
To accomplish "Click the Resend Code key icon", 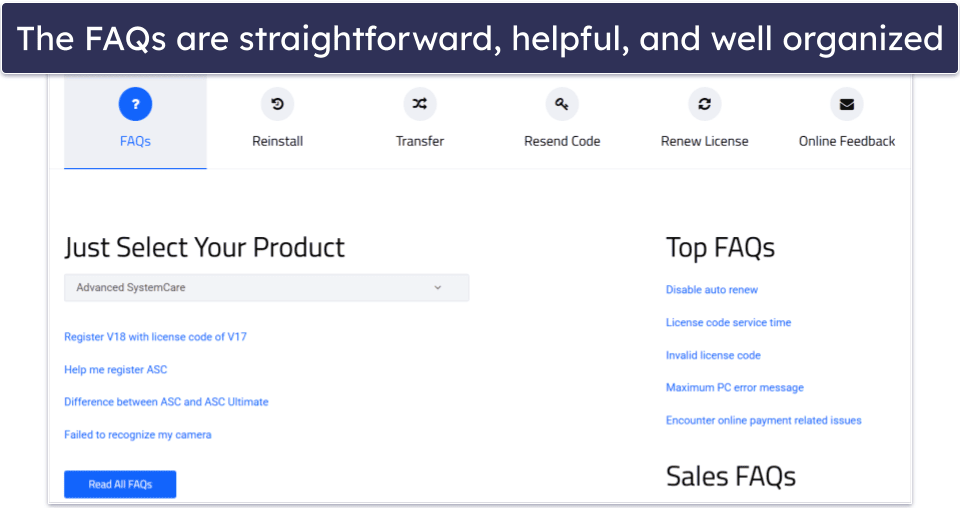I will (562, 104).
